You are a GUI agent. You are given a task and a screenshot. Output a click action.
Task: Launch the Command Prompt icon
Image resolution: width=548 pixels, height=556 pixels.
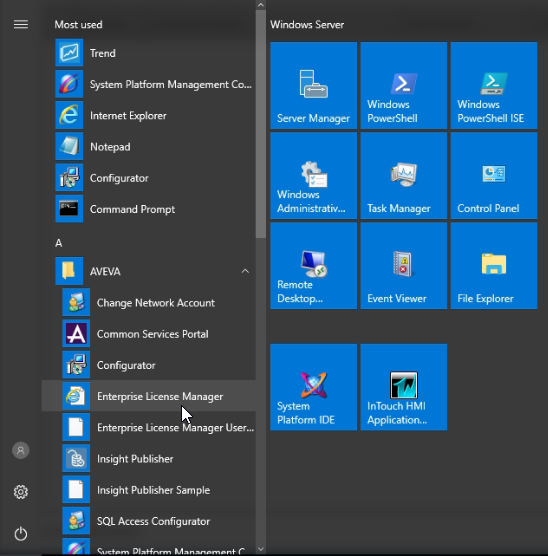69,209
